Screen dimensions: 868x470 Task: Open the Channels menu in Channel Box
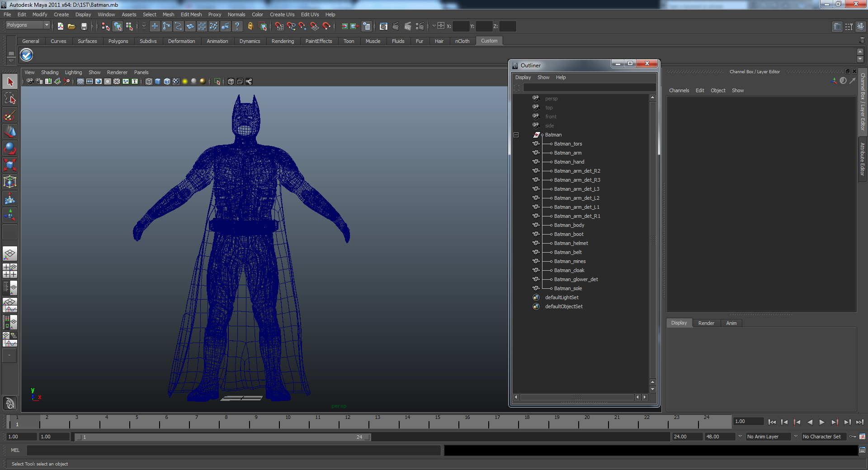click(x=679, y=90)
